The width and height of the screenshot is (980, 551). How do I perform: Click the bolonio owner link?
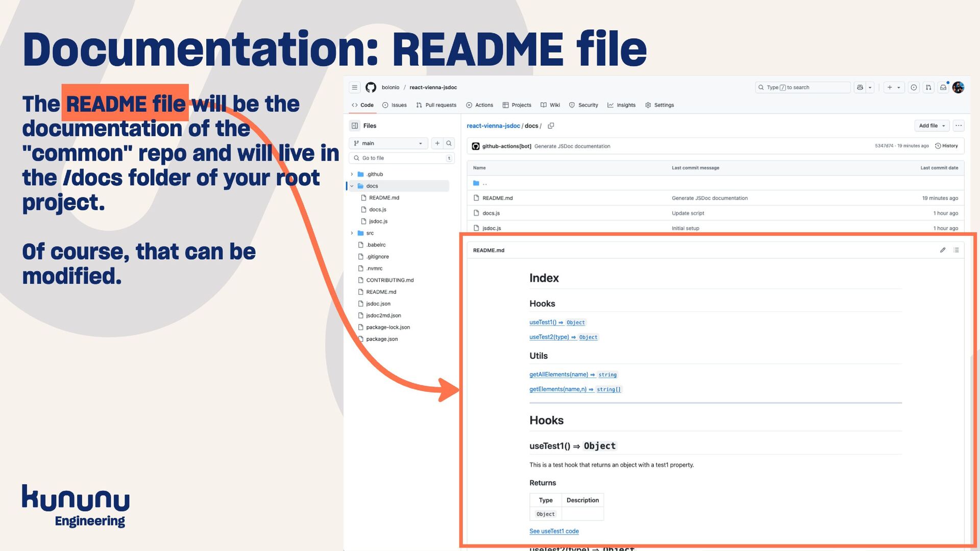[390, 87]
